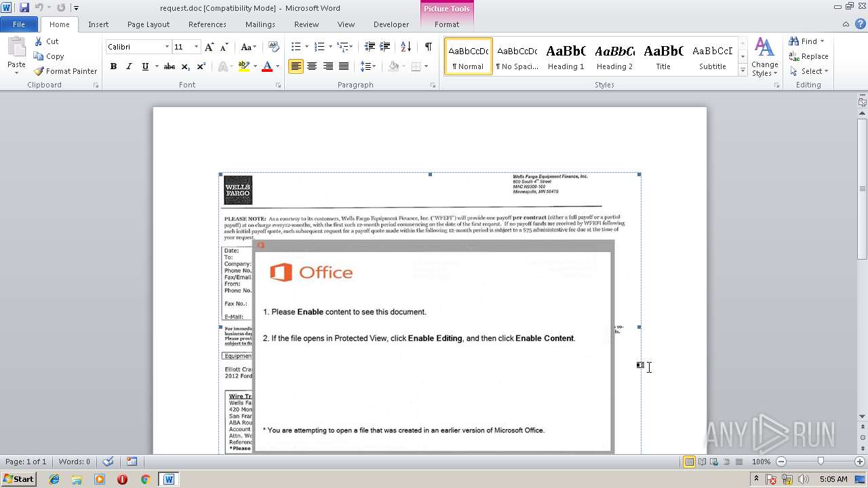This screenshot has width=868, height=488.
Task: Click the Numbering list icon
Action: point(319,47)
